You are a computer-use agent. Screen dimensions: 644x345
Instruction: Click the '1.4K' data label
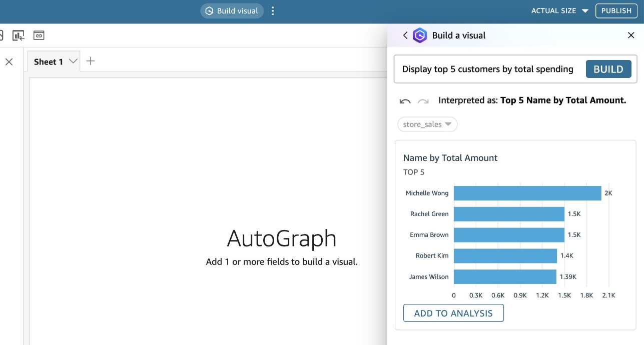(567, 255)
